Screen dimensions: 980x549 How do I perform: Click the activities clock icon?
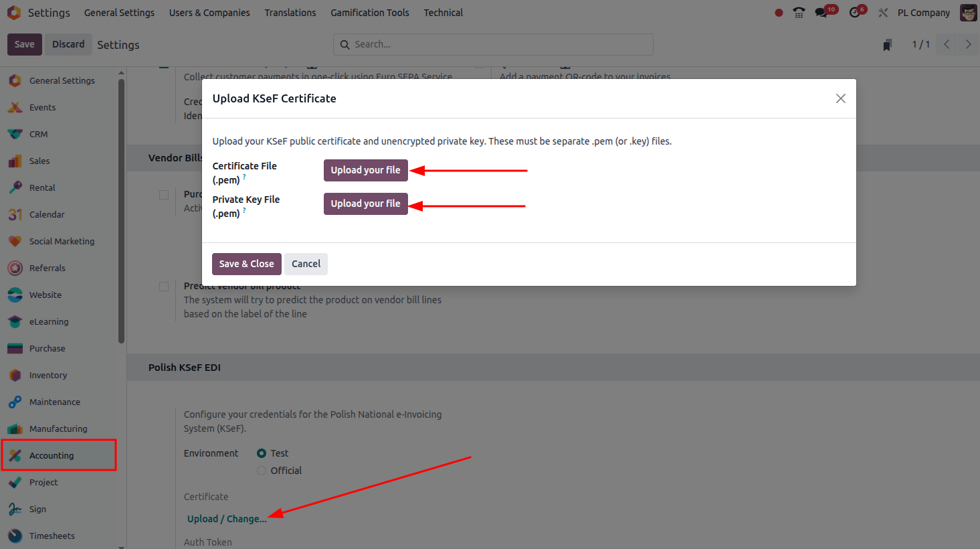(x=855, y=13)
